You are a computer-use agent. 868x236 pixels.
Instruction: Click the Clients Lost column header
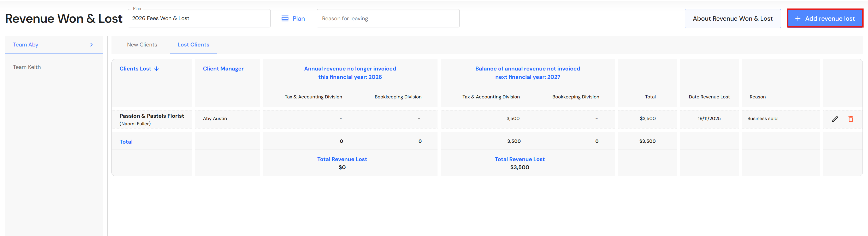pos(135,69)
